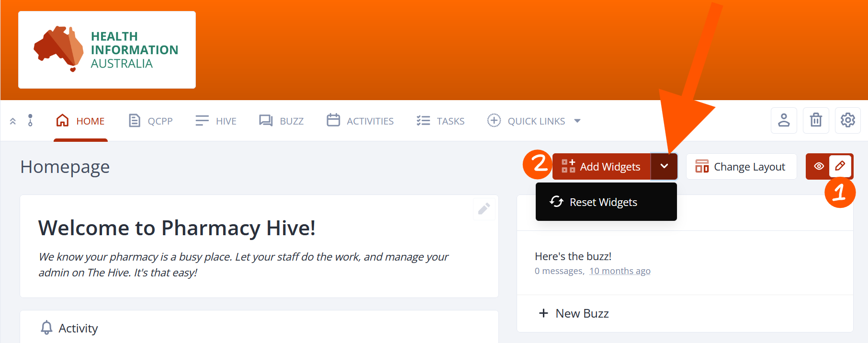Viewport: 868px width, 343px height.
Task: Click the Change Layout button
Action: point(741,167)
